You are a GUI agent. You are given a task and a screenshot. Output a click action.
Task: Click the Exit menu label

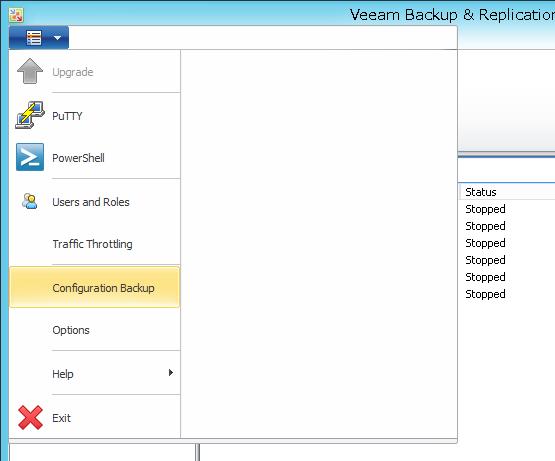[62, 418]
